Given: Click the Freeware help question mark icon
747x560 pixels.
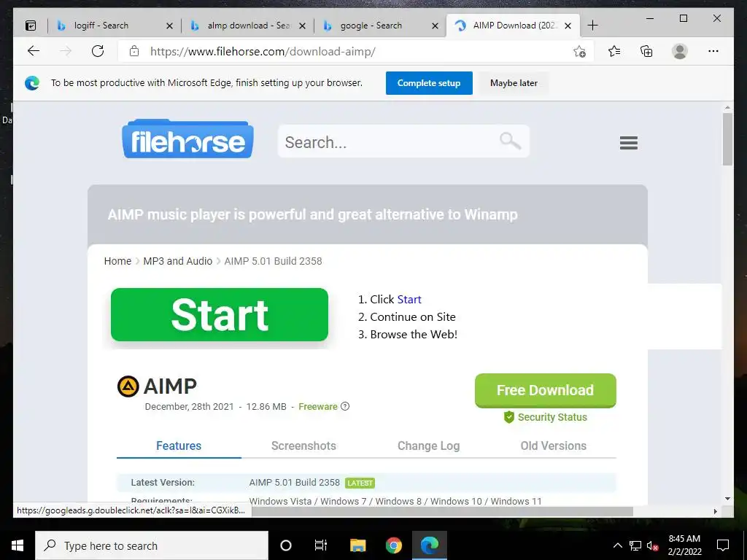Looking at the screenshot, I should (345, 406).
